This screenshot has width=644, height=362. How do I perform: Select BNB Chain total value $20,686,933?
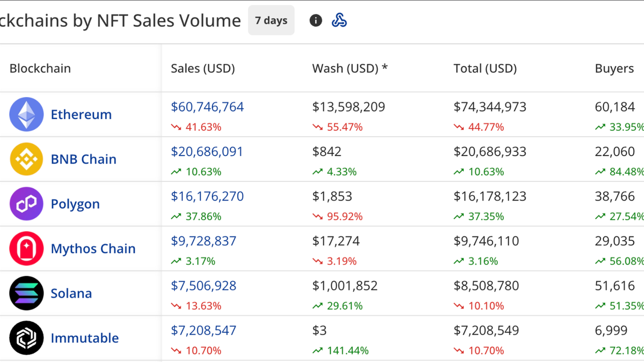(x=490, y=152)
